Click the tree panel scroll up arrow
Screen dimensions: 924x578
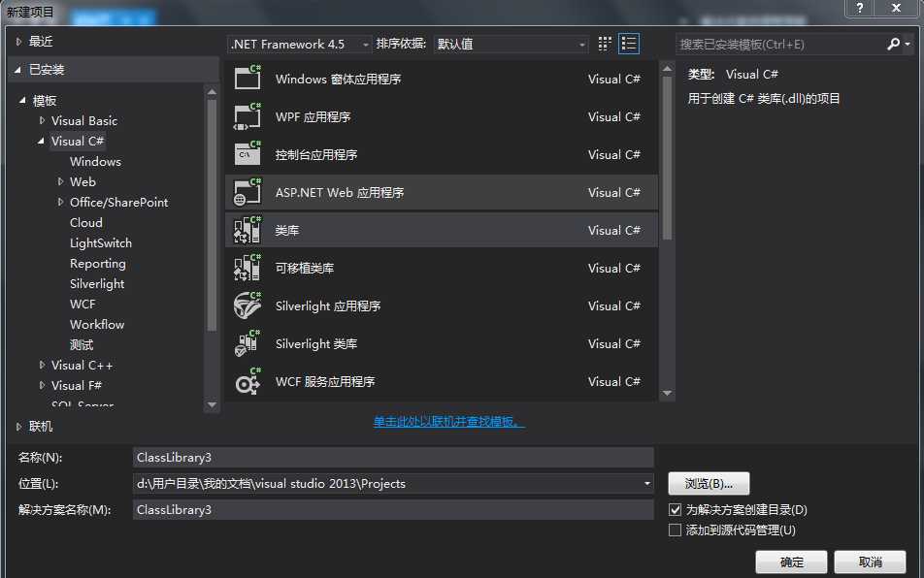click(x=213, y=92)
